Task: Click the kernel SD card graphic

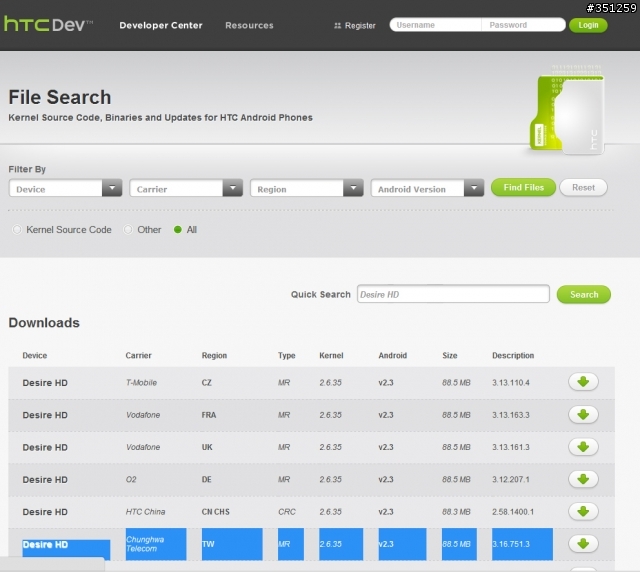Action: coord(567,111)
